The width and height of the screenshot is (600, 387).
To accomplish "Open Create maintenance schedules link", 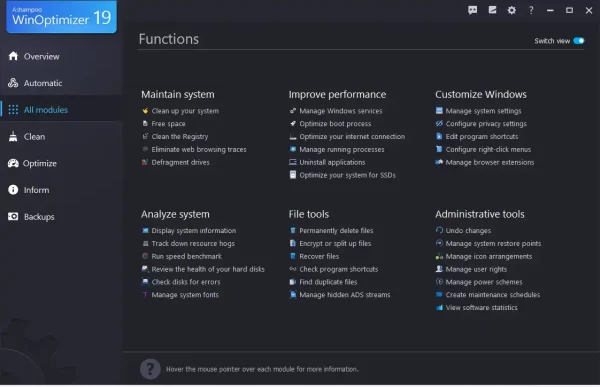I will click(x=492, y=295).
